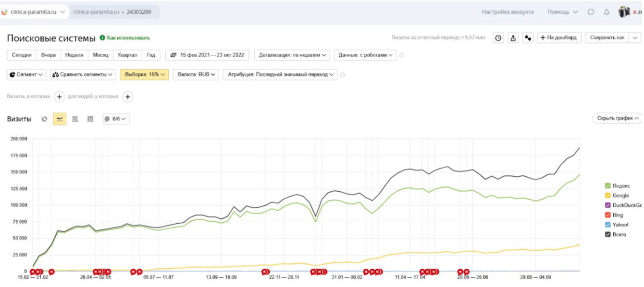Click help icon next to Данные dropdown
This screenshot has width=644, height=287.
click(x=402, y=55)
